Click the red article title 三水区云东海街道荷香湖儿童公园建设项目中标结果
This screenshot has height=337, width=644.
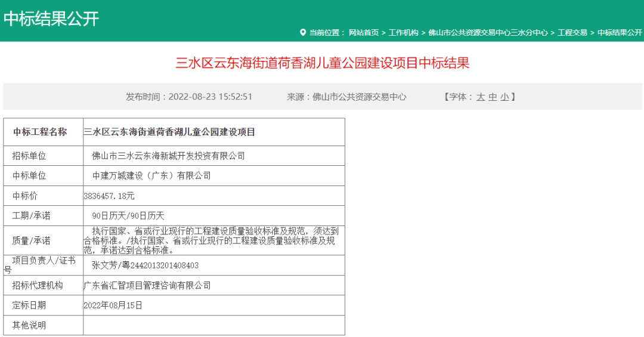(322, 63)
